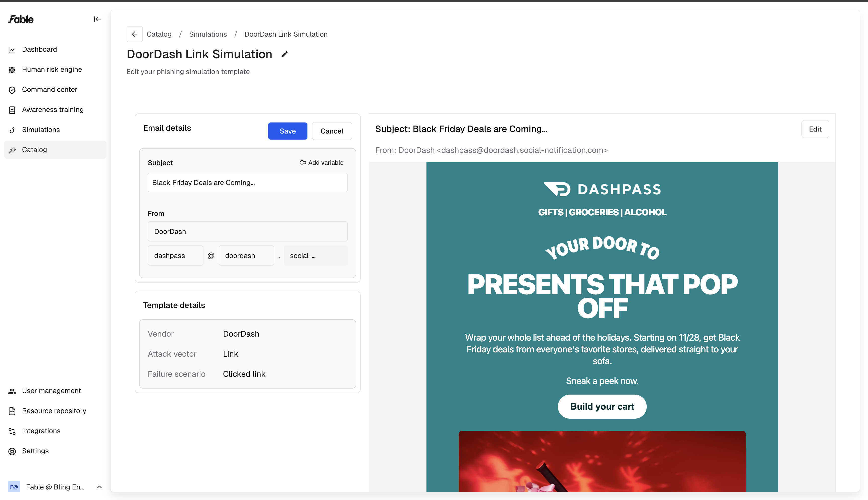Click Build your cart button
868x500 pixels.
[602, 407]
